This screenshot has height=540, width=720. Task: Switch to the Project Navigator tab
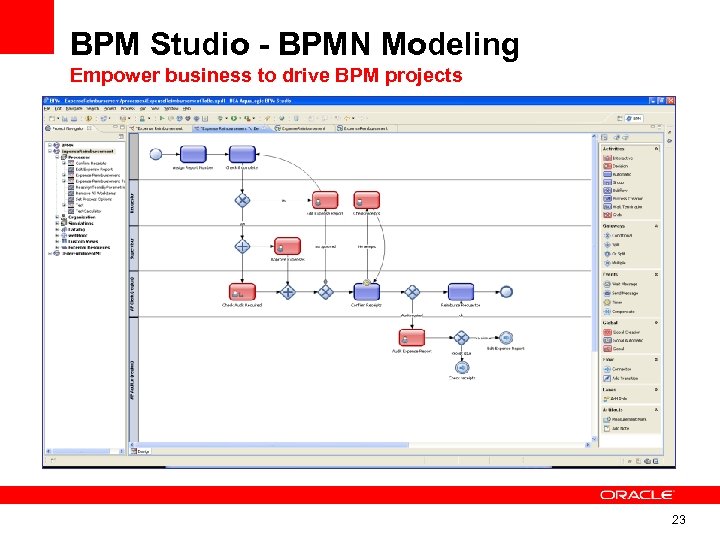(68, 129)
